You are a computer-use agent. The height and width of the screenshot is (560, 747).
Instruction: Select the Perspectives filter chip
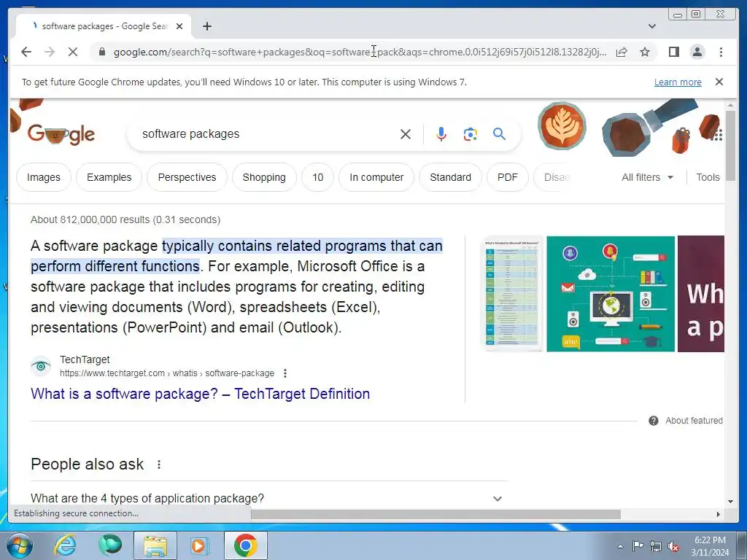[187, 177]
